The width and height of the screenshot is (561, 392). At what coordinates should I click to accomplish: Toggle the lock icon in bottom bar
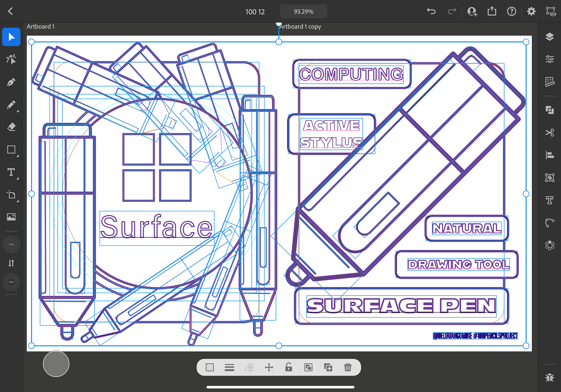289,367
